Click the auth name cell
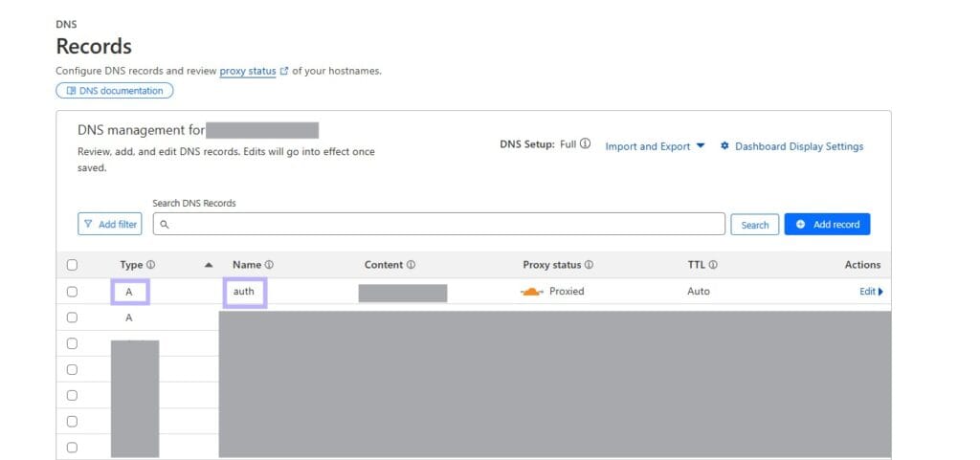Screen dimensions: 980x460 pyautogui.click(x=244, y=292)
